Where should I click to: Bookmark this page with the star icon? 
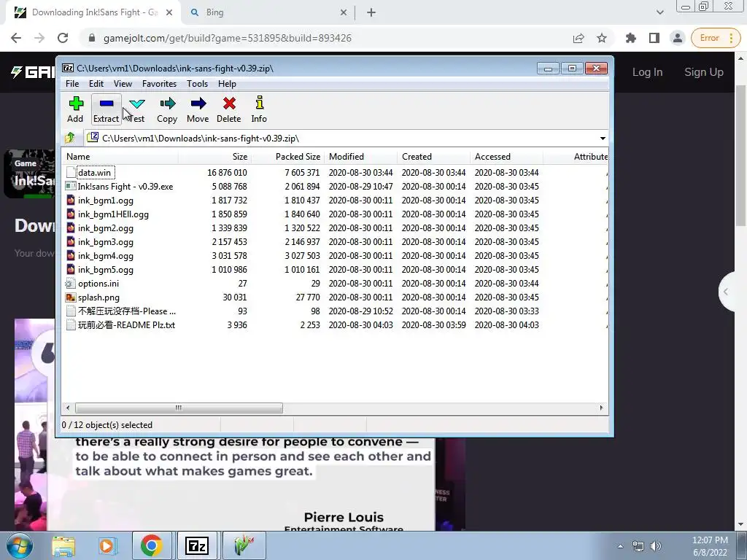point(602,38)
